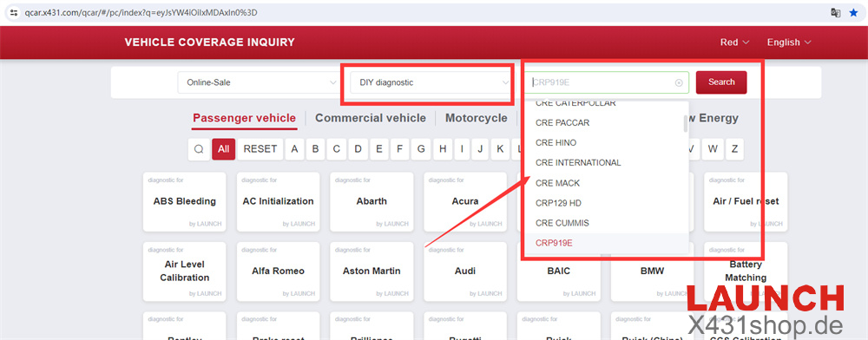The image size is (868, 340).
Task: Filter brands by letter H
Action: 442,149
